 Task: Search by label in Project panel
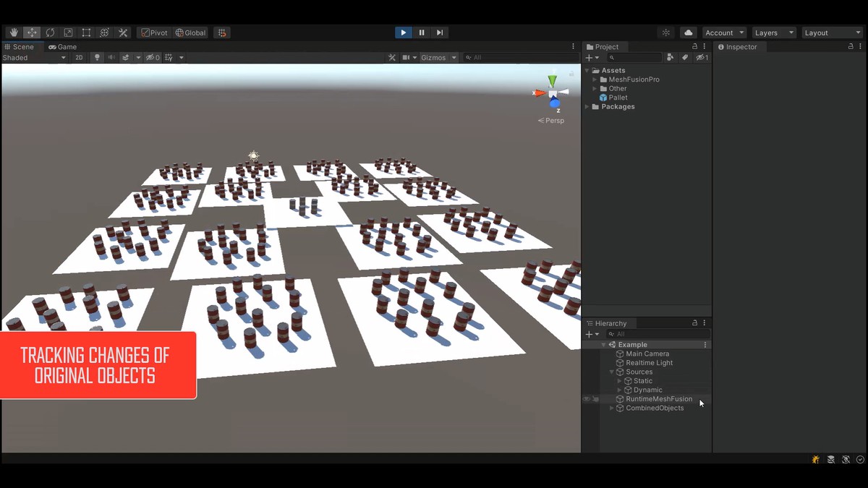685,57
